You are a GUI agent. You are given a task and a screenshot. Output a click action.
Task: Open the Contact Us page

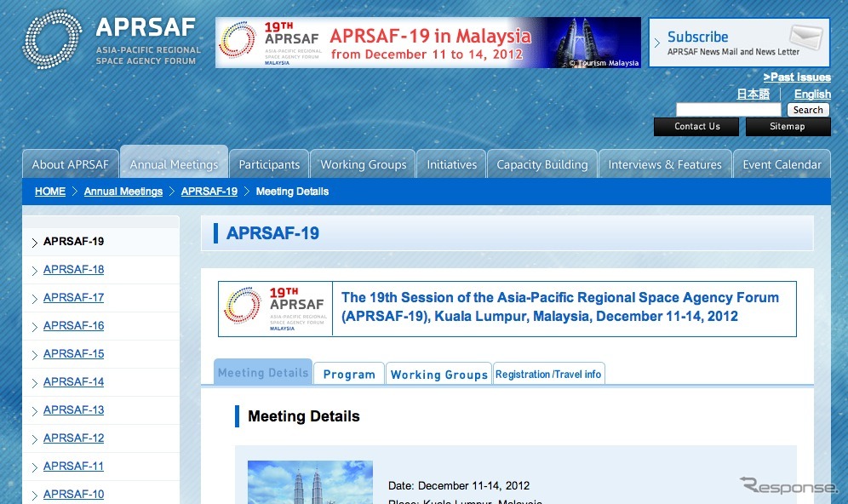(696, 127)
